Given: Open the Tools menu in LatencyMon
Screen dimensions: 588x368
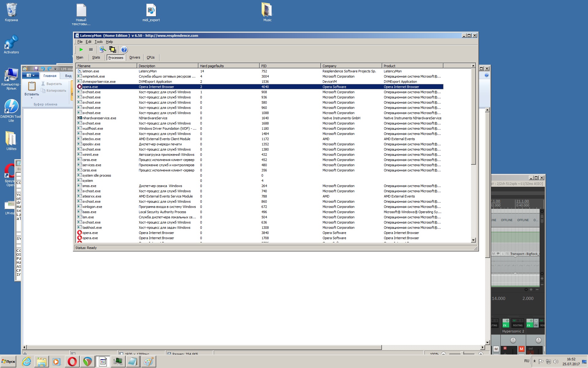Looking at the screenshot, I should 98,42.
